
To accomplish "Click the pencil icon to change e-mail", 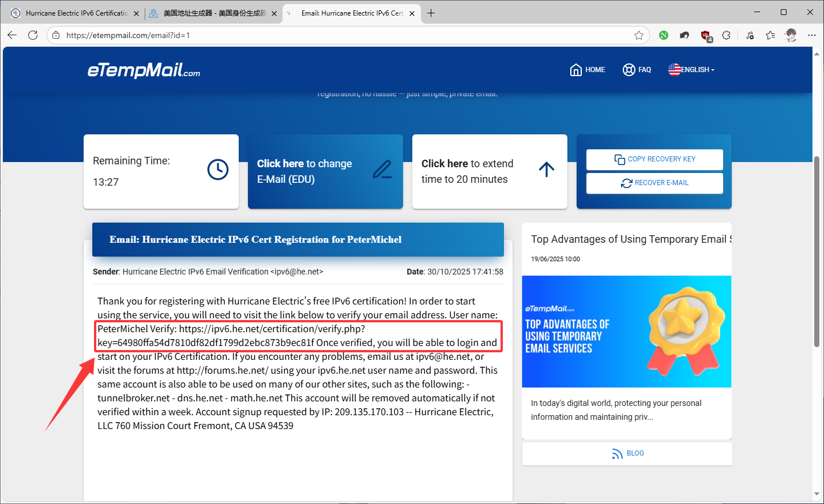I will pyautogui.click(x=382, y=170).
